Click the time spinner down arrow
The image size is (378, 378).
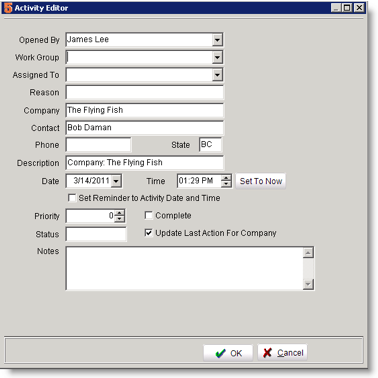(226, 184)
